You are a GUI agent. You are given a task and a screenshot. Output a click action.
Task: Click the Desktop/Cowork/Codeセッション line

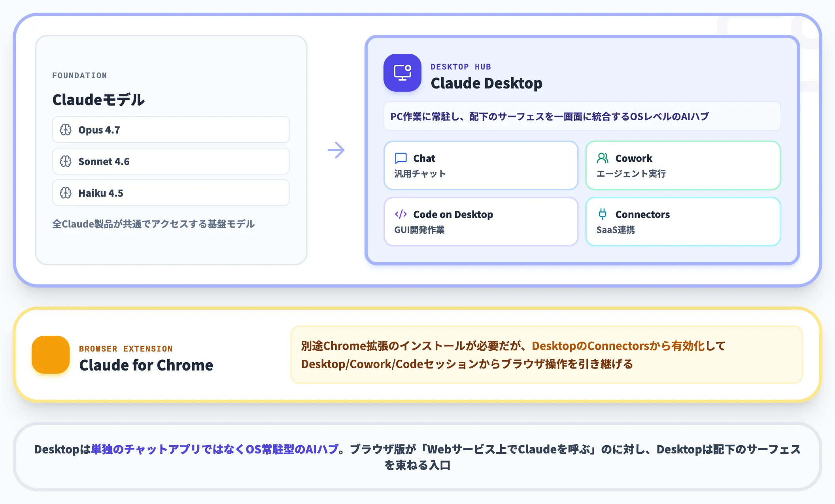pyautogui.click(x=467, y=364)
